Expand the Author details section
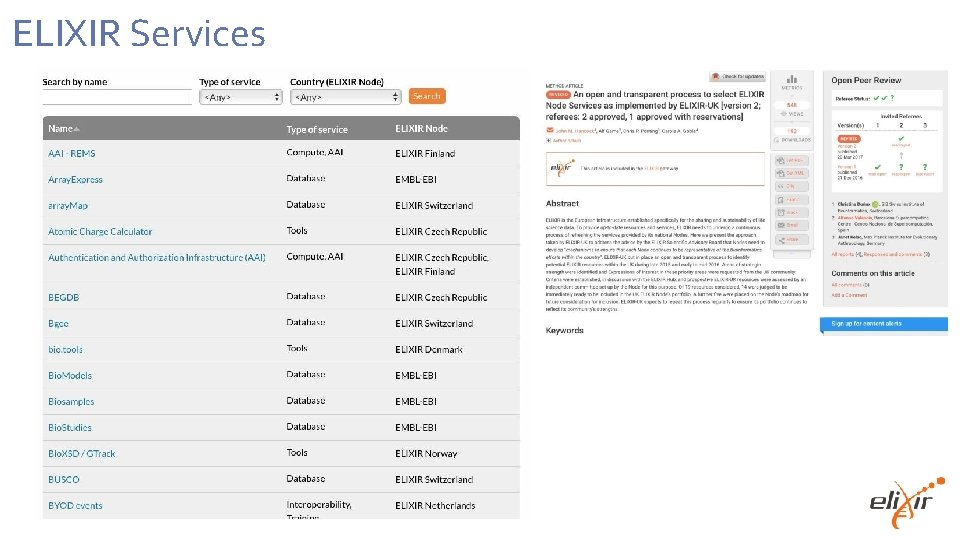The image size is (960, 540). point(566,141)
